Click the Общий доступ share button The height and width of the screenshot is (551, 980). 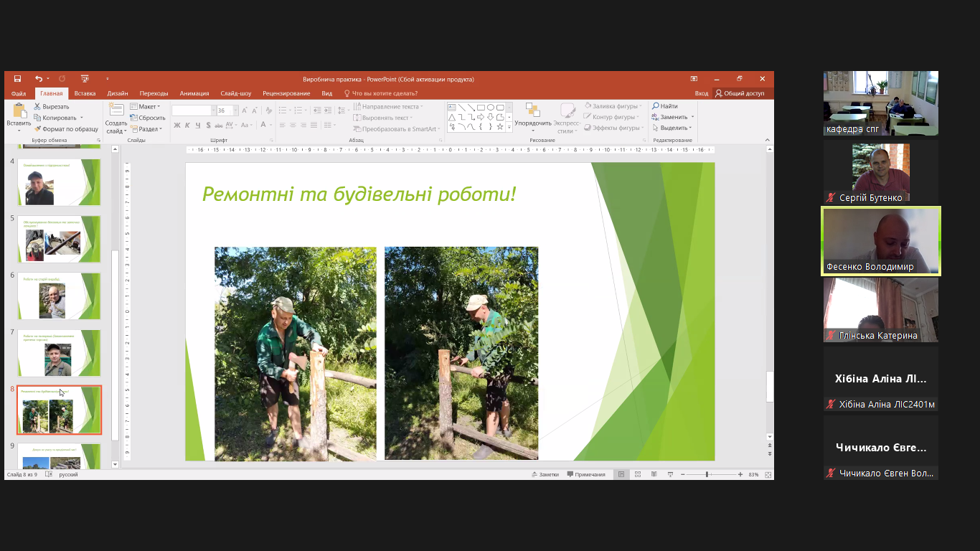click(x=740, y=93)
